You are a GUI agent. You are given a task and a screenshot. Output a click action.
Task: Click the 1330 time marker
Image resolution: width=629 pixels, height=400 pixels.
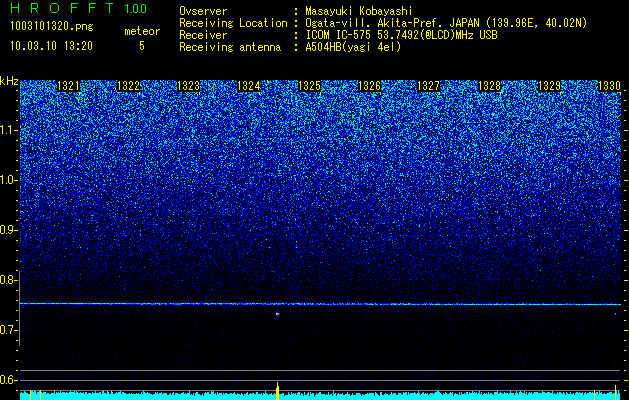(609, 86)
